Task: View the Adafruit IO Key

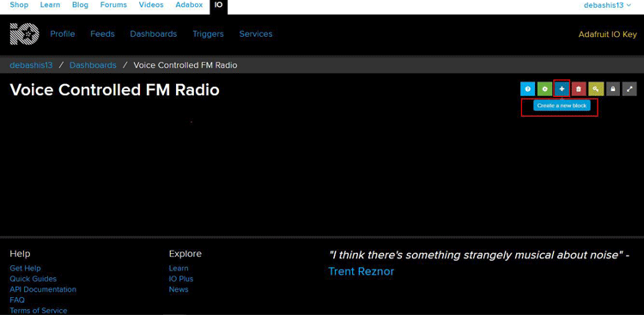Action: [x=607, y=34]
